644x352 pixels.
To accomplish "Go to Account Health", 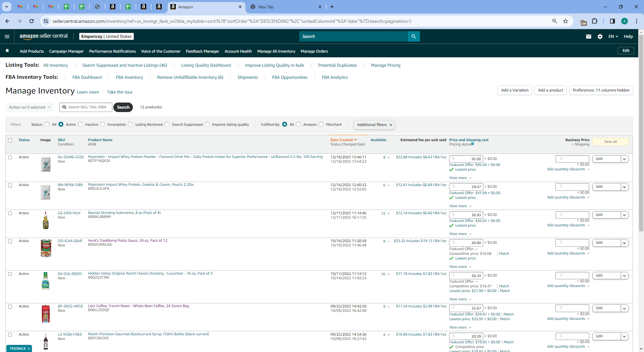I will click(x=238, y=51).
